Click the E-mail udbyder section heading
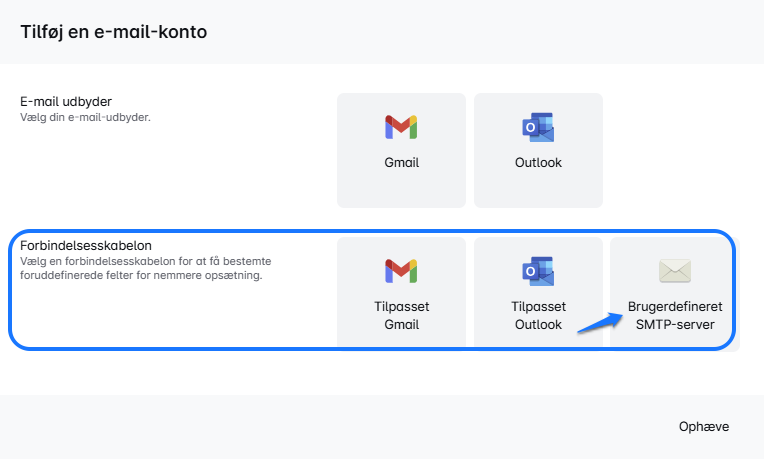 [x=65, y=102]
